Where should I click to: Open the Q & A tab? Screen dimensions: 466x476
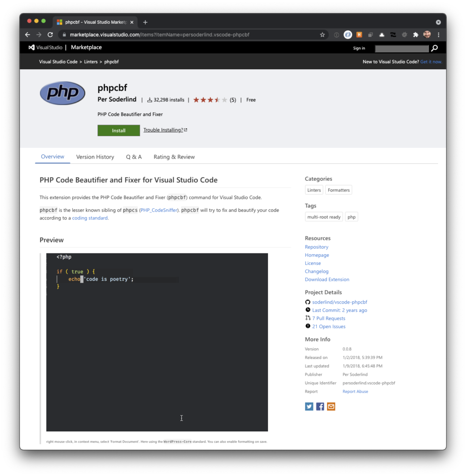pyautogui.click(x=134, y=157)
